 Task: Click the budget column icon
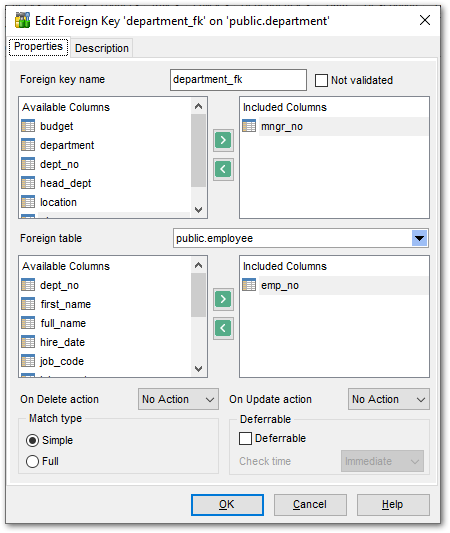[28, 126]
